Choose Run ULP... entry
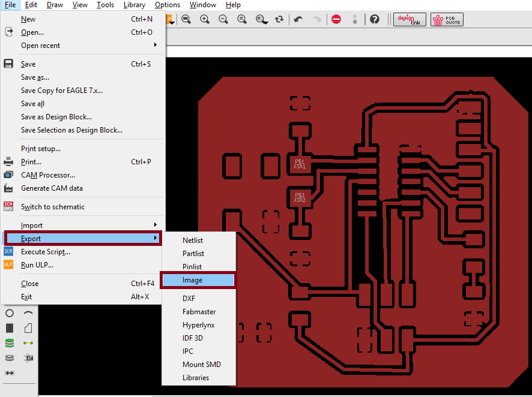Image resolution: width=532 pixels, height=397 pixels. 83,265
